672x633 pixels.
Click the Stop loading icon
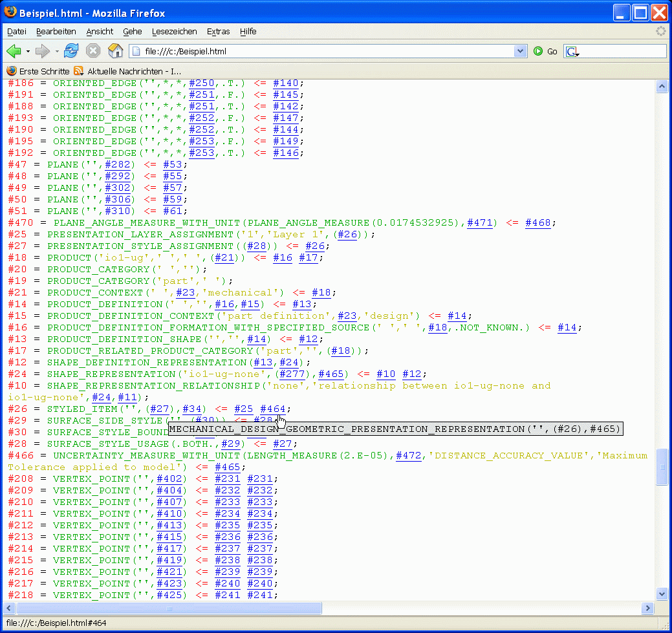[93, 51]
